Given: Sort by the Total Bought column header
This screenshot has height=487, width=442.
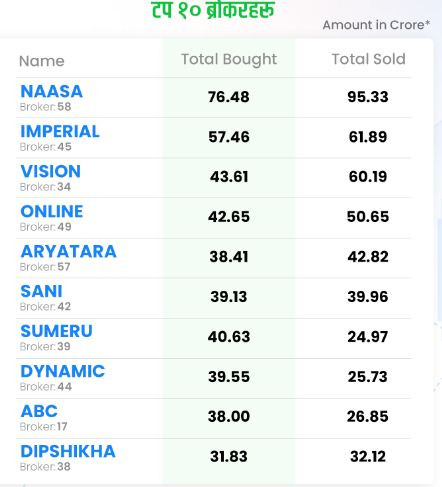Looking at the screenshot, I should pyautogui.click(x=229, y=60).
